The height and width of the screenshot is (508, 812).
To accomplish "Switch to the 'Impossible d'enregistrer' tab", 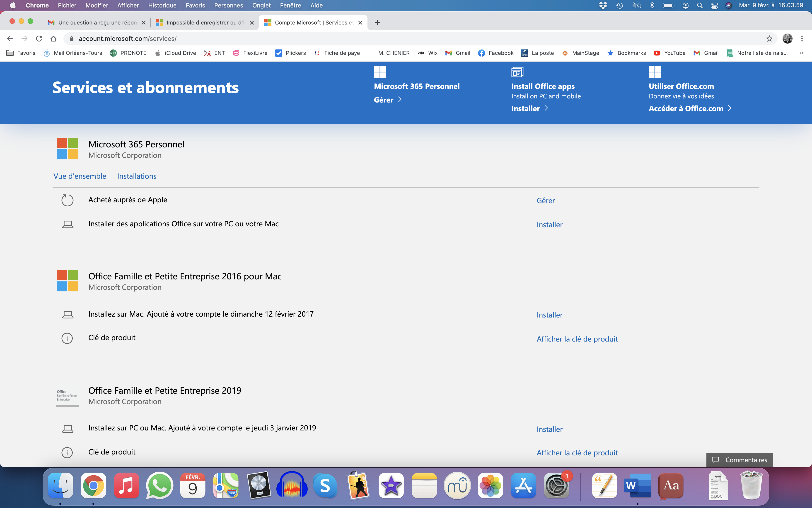I will (205, 22).
